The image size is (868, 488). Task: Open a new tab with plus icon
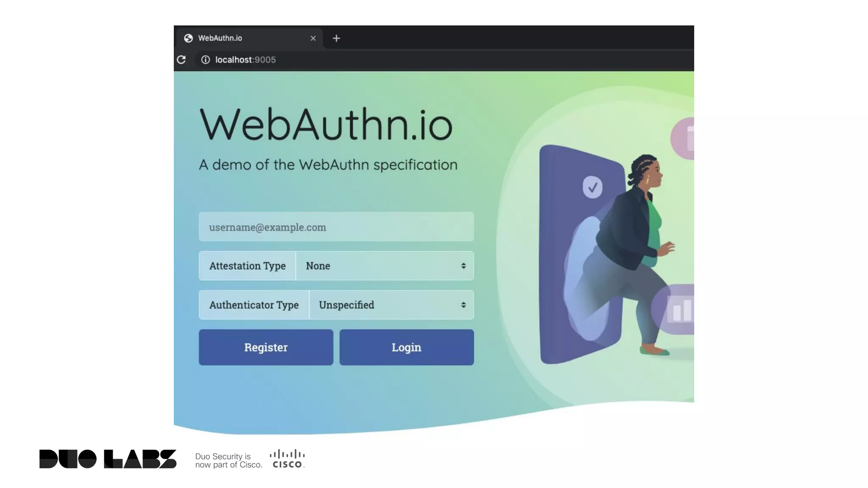click(336, 39)
